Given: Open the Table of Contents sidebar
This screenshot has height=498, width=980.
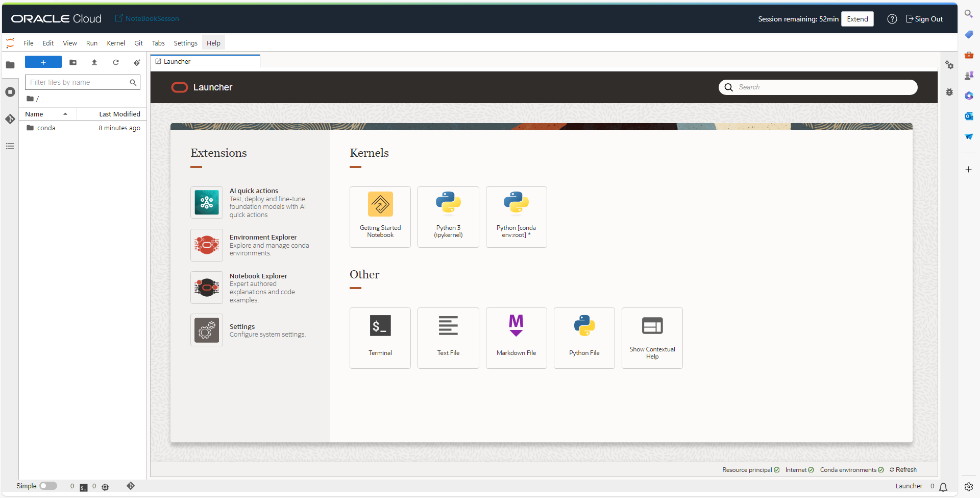Looking at the screenshot, I should (10, 146).
